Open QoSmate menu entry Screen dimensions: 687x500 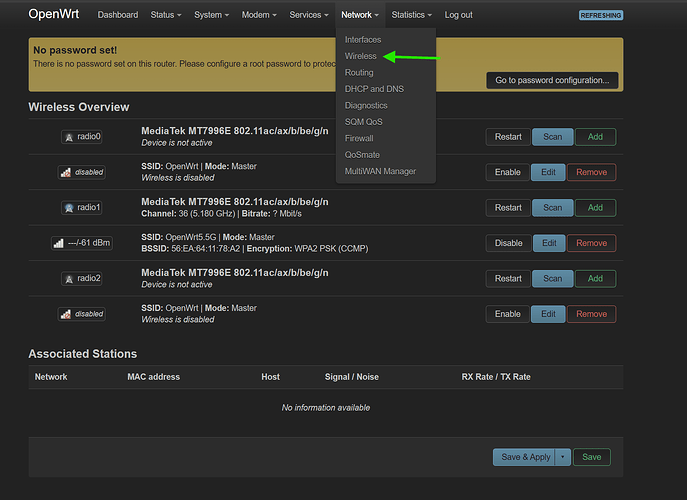tap(362, 155)
